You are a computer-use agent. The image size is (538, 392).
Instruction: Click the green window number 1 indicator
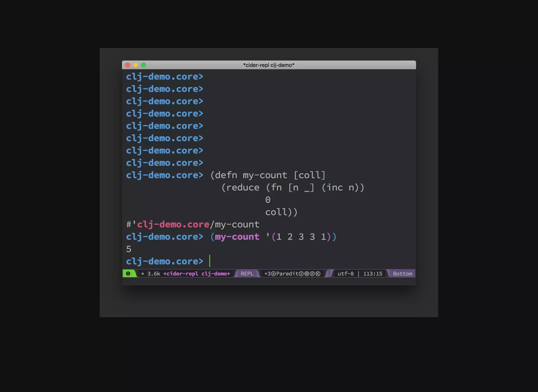click(x=128, y=274)
